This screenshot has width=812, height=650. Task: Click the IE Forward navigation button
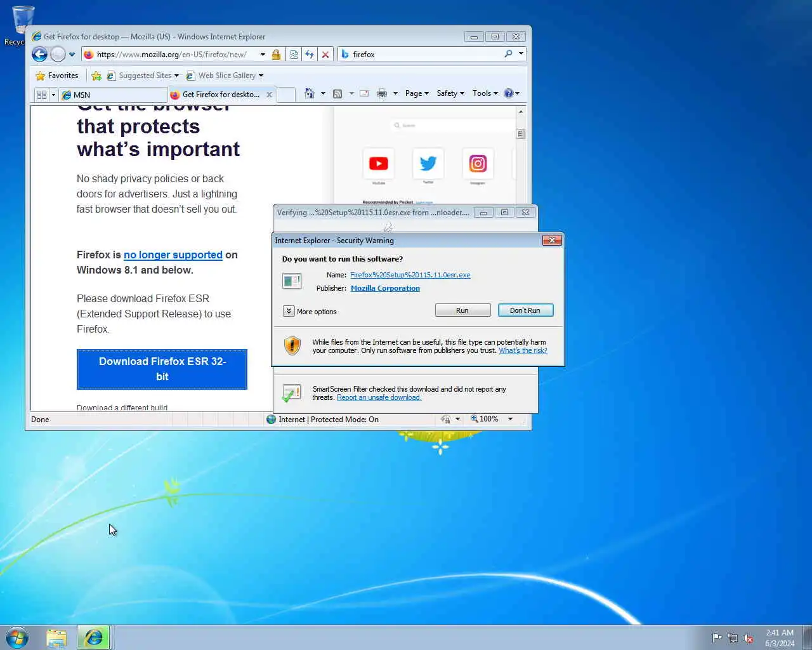point(58,54)
